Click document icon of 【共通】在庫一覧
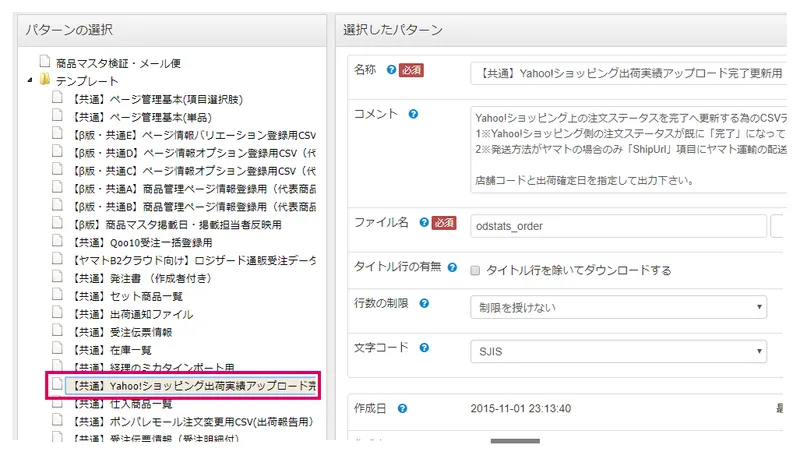Screen dimensions: 800x456 (57, 348)
